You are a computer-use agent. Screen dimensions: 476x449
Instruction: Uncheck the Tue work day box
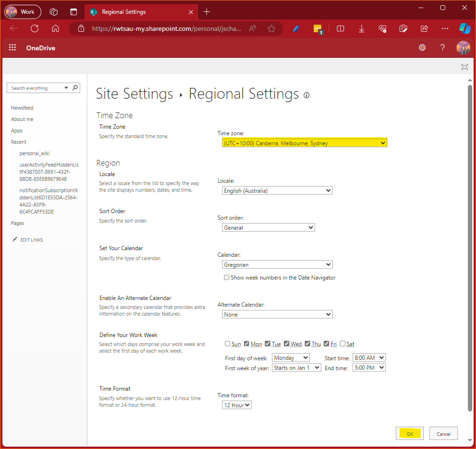[x=268, y=344]
